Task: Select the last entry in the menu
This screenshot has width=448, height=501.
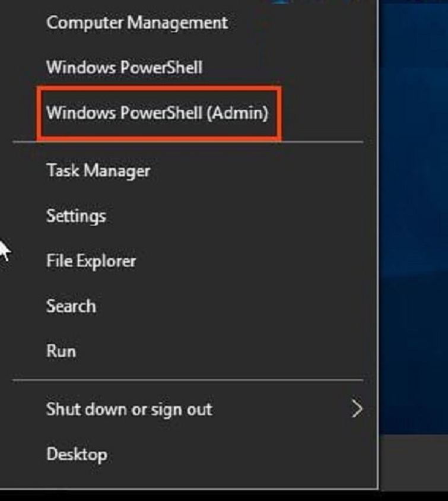Action: [x=77, y=455]
